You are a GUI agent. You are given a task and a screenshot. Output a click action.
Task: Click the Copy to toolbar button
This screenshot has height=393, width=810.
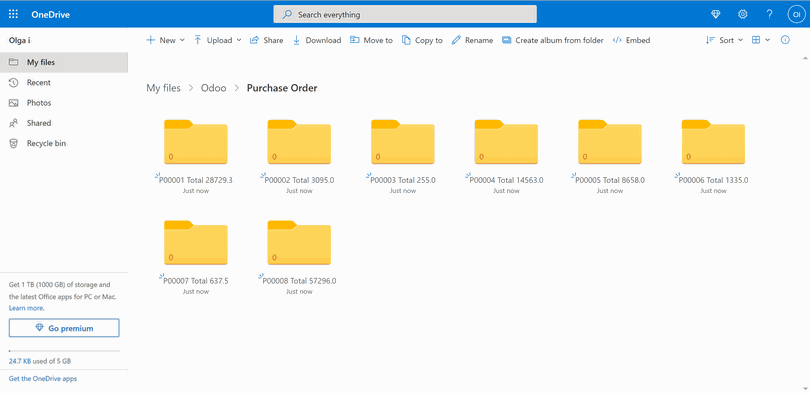(x=423, y=40)
